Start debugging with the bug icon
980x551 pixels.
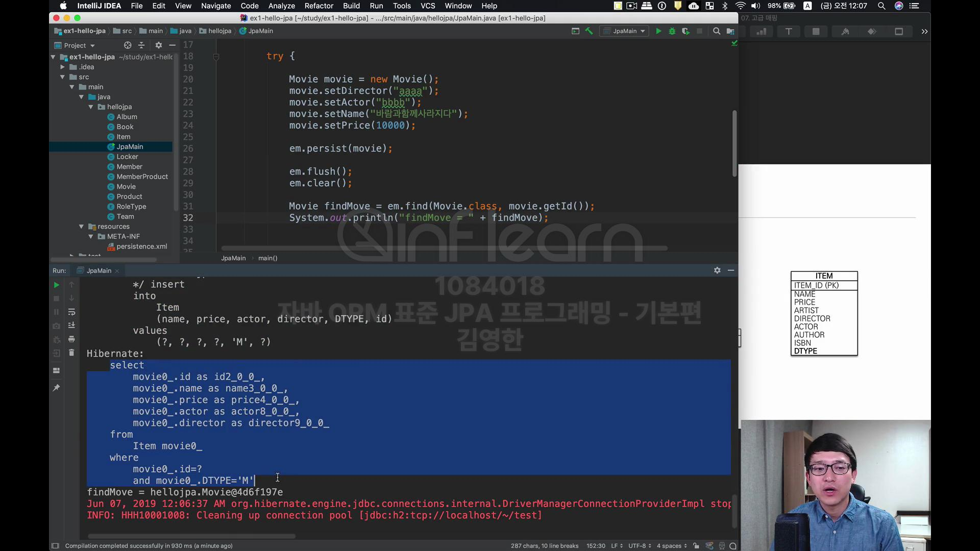click(x=672, y=31)
